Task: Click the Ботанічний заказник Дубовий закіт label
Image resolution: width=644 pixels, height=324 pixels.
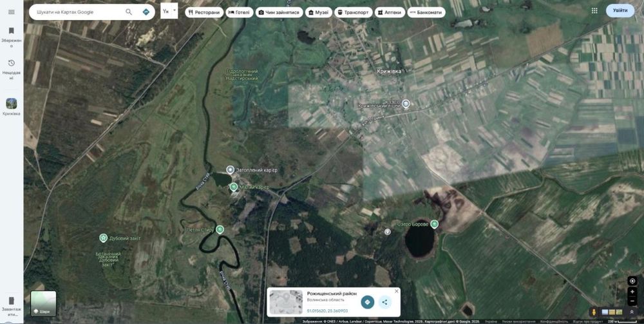Action: coord(108,260)
